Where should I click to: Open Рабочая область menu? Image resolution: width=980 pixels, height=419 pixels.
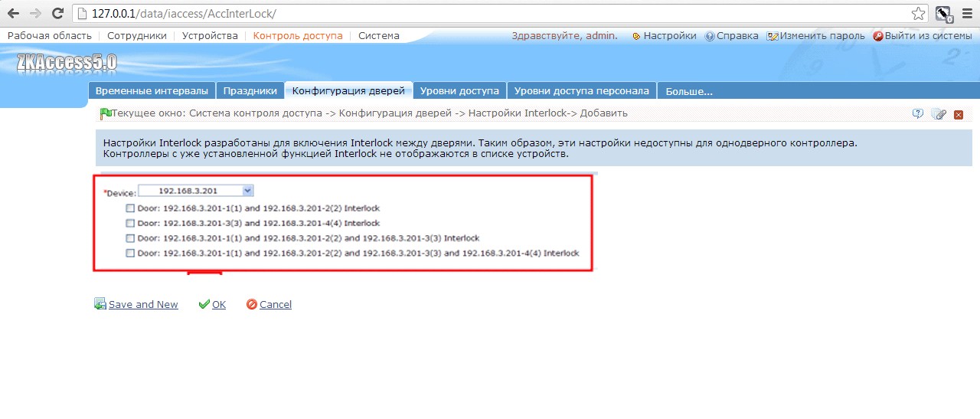[x=50, y=36]
